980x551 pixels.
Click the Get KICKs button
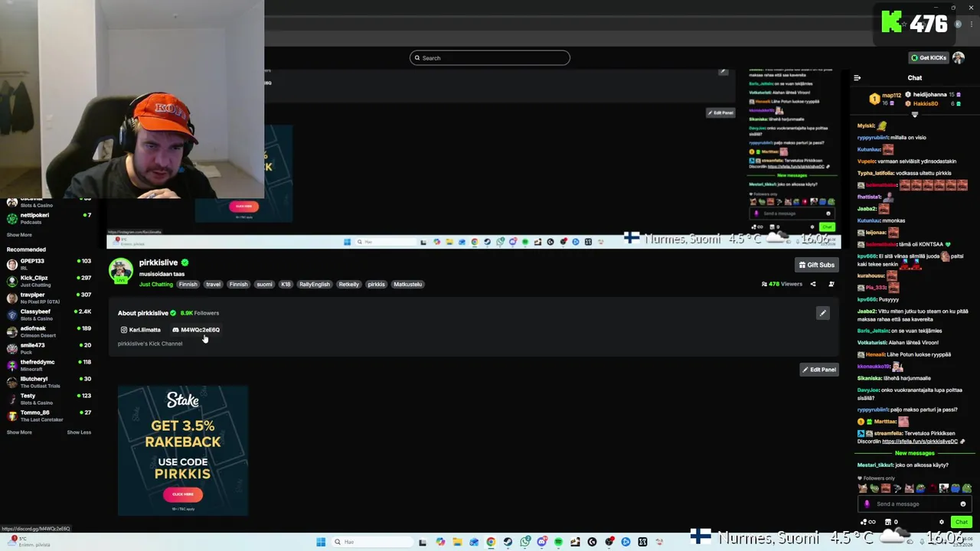pos(928,58)
